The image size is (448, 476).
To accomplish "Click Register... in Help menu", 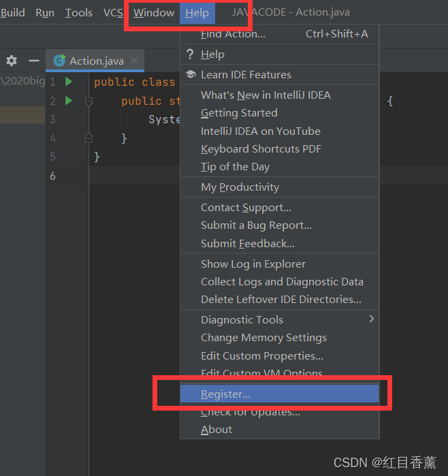I will coord(280,394).
